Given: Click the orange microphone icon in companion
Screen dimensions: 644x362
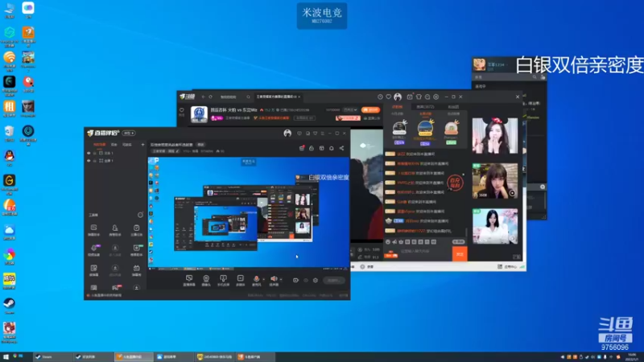Looking at the screenshot, I should point(256,279).
